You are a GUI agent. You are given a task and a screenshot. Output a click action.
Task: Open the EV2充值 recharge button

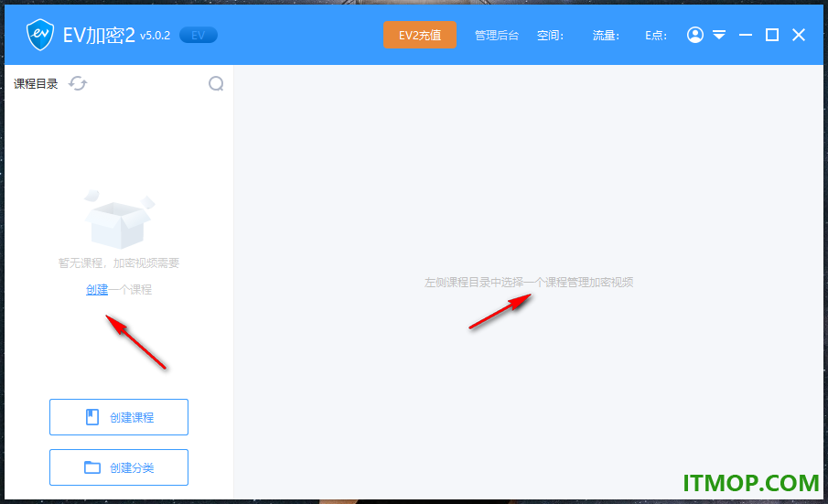(x=420, y=35)
